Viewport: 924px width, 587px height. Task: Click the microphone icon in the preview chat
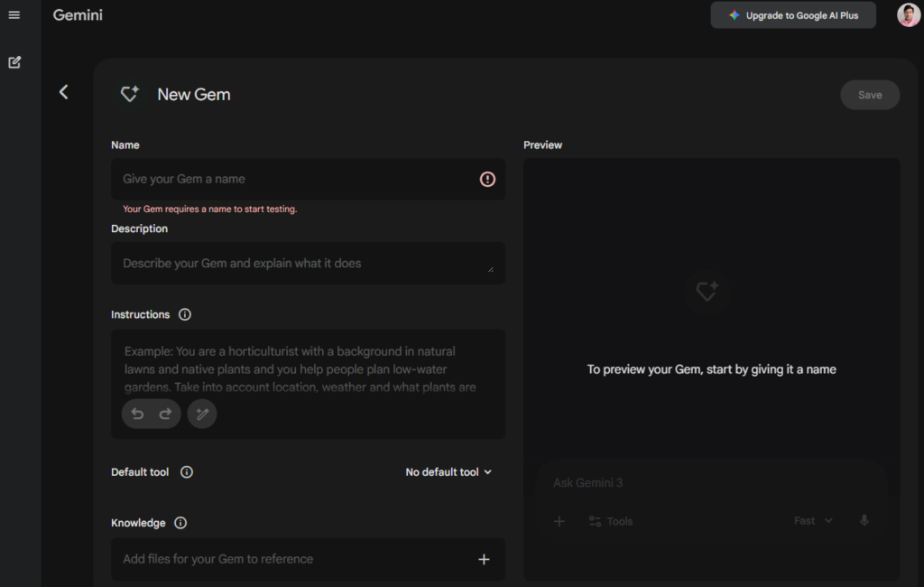pos(864,520)
